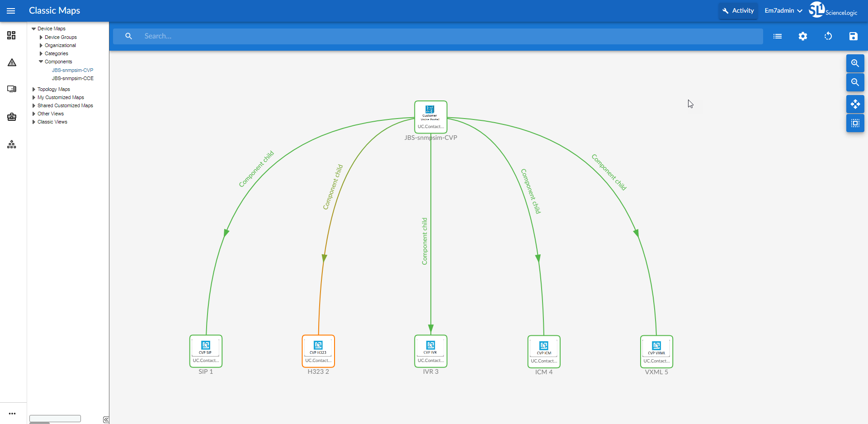The width and height of the screenshot is (868, 424).
Task: Click the Classic Maps page title
Action: 54,10
